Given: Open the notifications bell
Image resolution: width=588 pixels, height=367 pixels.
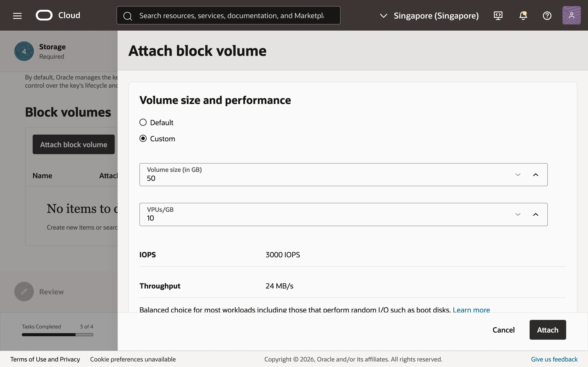Looking at the screenshot, I should point(523,15).
